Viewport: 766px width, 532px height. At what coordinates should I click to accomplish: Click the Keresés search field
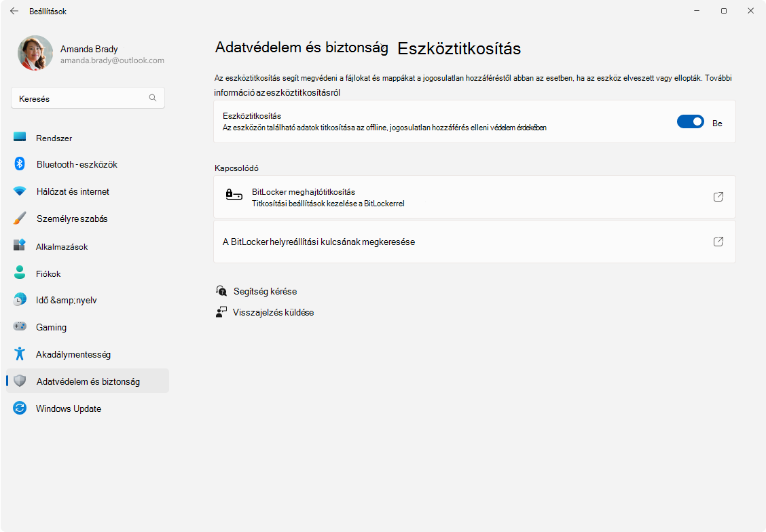tap(88, 98)
